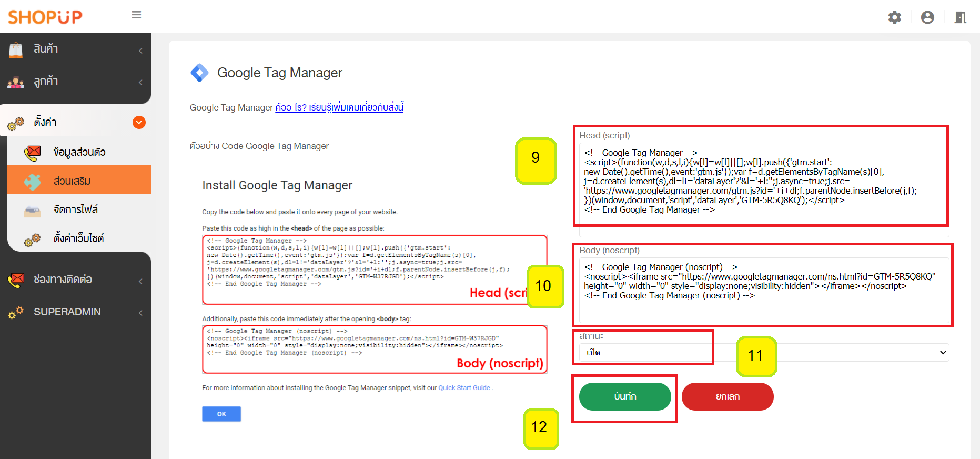Select ตั้งค่าเว็บไซต์ submenu item
980x459 pixels.
79,238
